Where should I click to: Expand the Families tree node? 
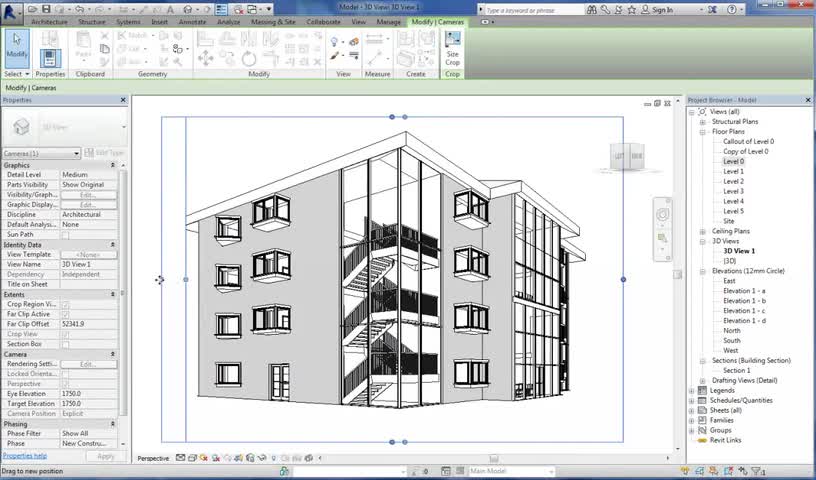coord(692,420)
